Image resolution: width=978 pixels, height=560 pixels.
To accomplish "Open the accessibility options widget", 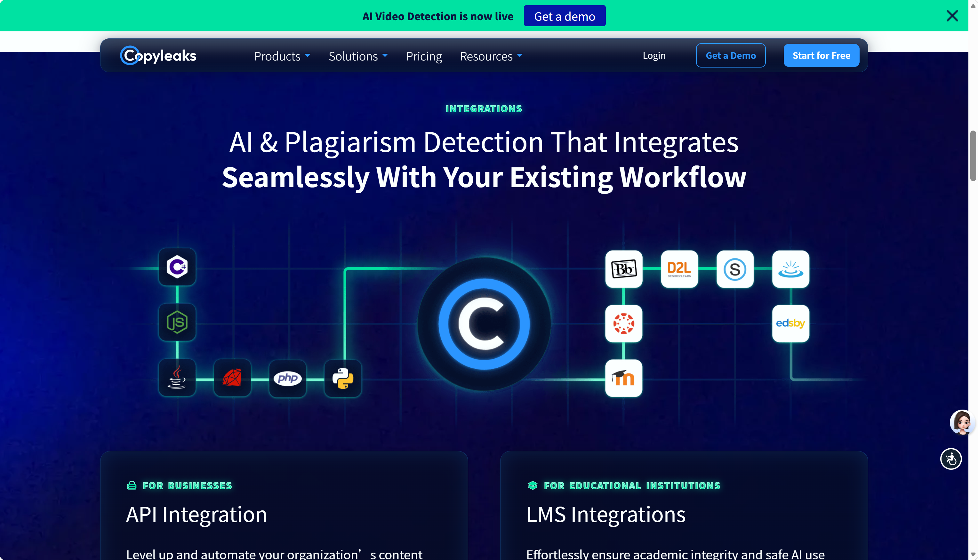I will tap(951, 459).
